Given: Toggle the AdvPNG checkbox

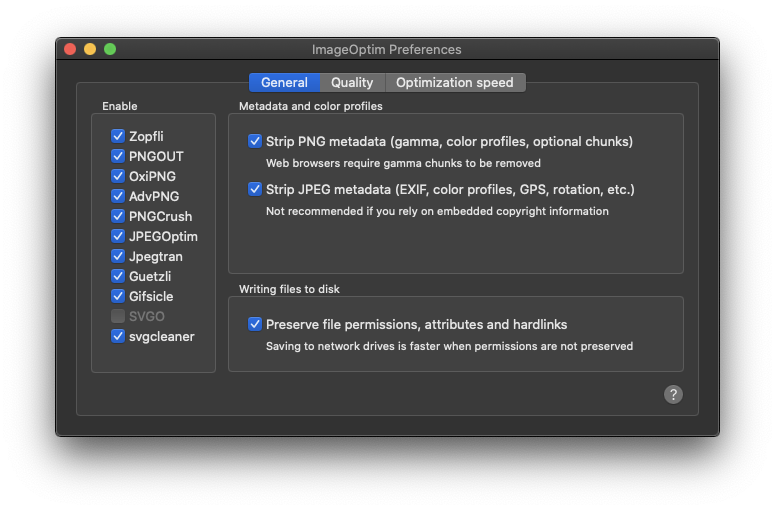Looking at the screenshot, I should coord(118,196).
